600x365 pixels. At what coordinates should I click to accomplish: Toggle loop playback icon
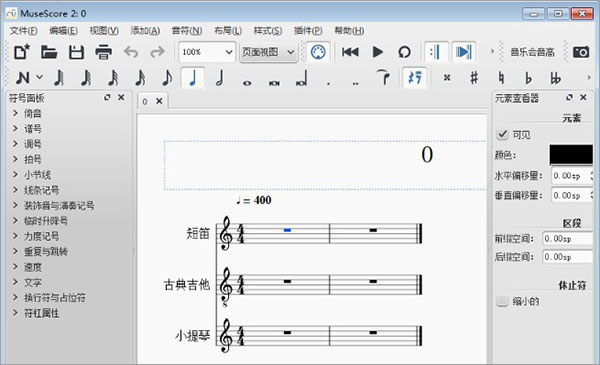point(404,52)
